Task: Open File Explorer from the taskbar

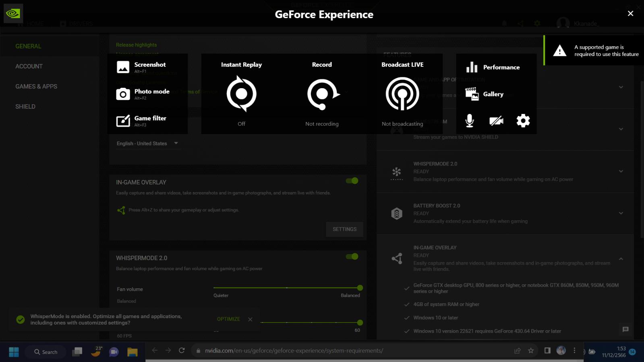Action: click(133, 352)
